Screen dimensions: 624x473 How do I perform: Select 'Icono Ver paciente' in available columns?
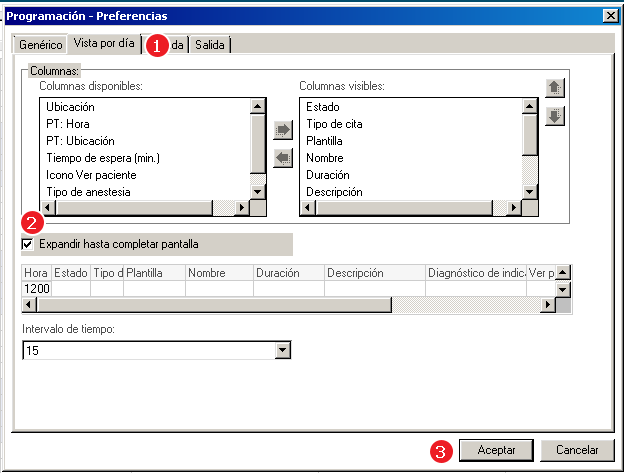pos(92,174)
